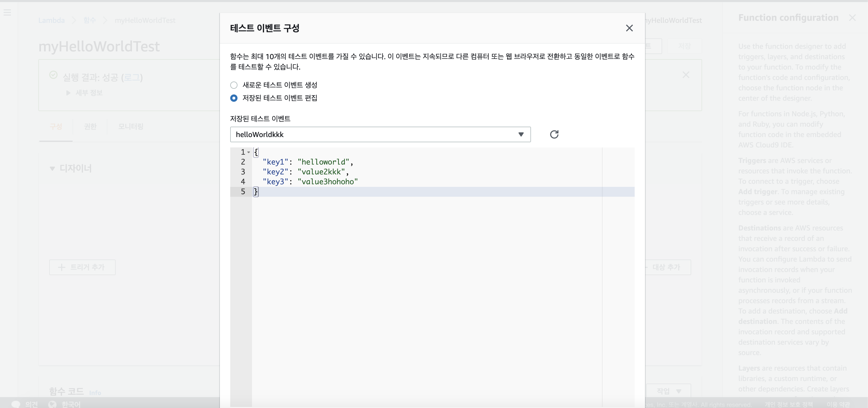The height and width of the screenshot is (408, 868).
Task: Open the 로그 logs link
Action: [132, 78]
